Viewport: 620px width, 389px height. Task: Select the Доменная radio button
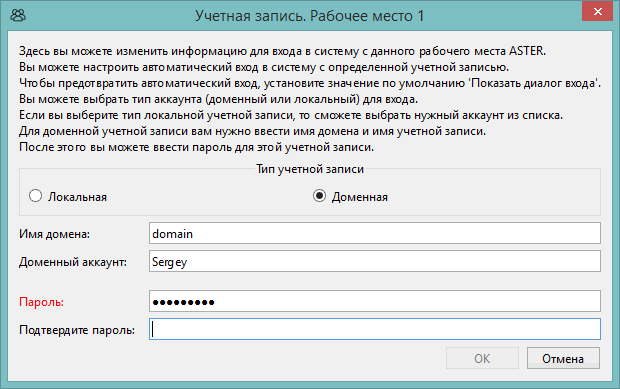(x=319, y=196)
